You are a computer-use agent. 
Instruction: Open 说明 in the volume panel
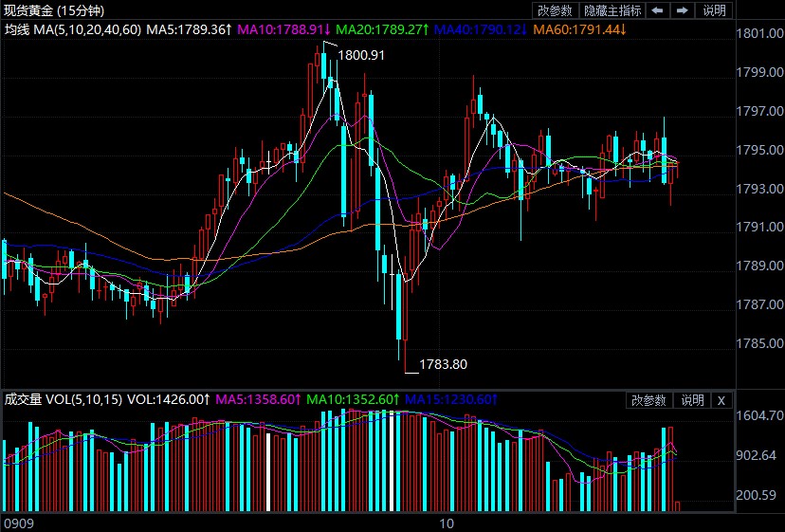pyautogui.click(x=692, y=400)
